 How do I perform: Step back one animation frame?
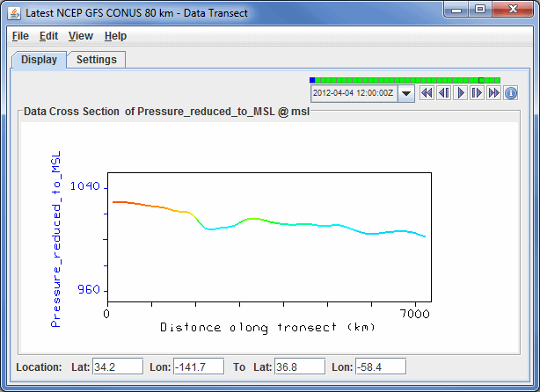(443, 92)
